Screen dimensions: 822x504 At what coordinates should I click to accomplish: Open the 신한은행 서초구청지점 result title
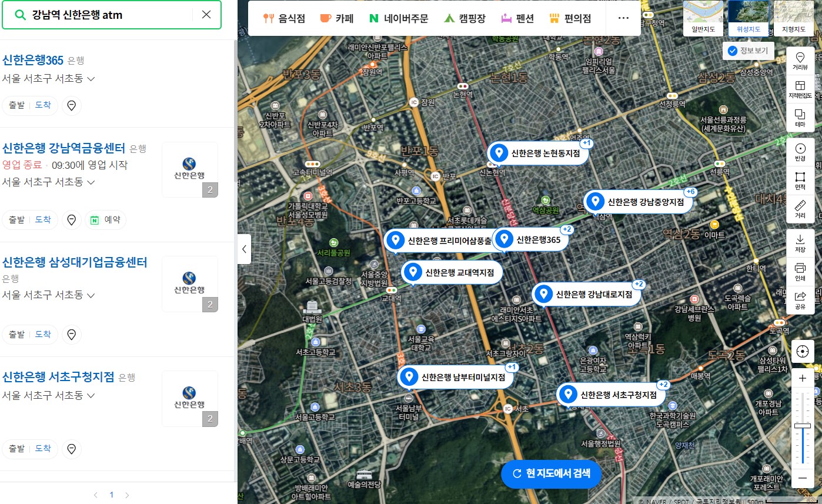(58, 377)
